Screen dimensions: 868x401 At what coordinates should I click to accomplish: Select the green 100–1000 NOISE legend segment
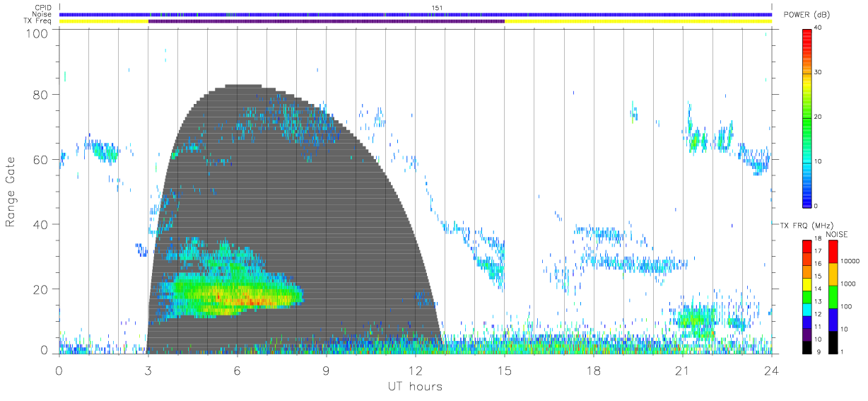click(832, 296)
